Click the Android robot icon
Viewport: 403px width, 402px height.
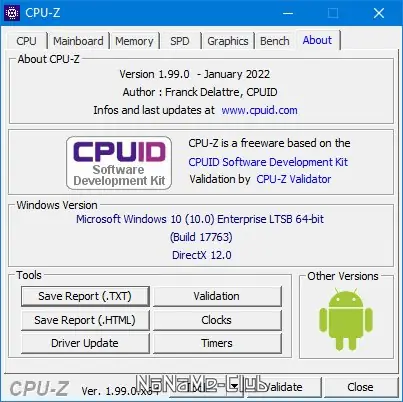coord(346,319)
